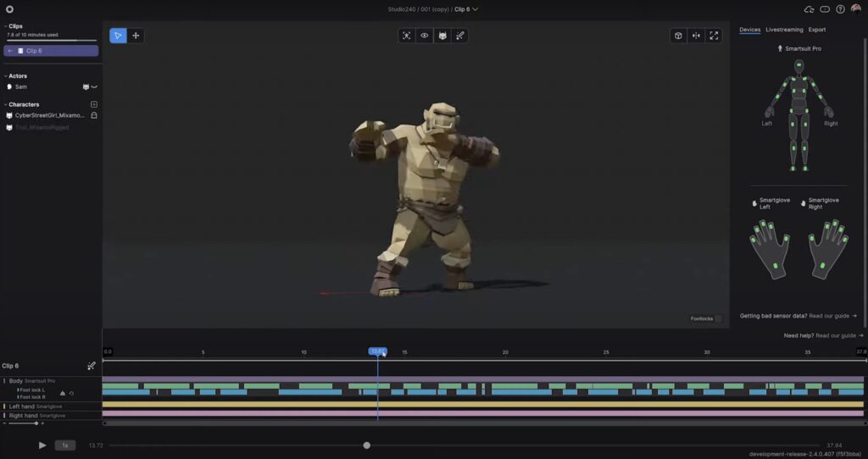Click the add character plus icon
This screenshot has width=868, height=459.
pos(94,104)
